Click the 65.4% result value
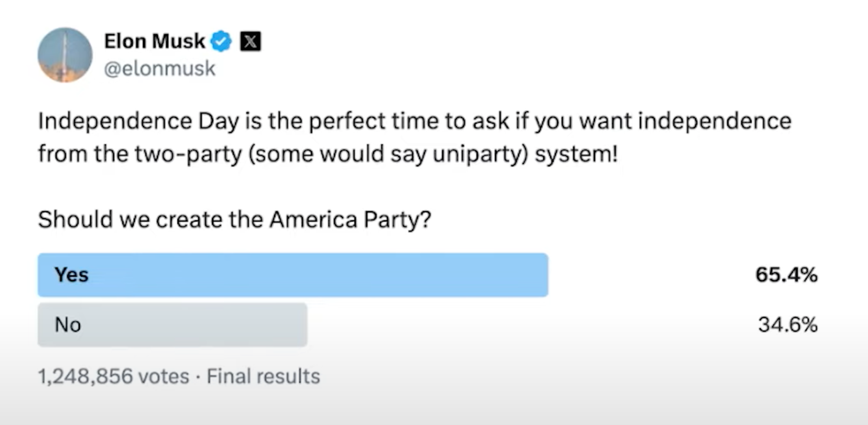868x425 pixels. [x=786, y=275]
